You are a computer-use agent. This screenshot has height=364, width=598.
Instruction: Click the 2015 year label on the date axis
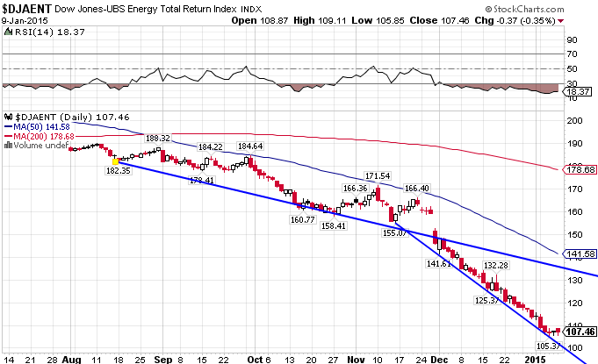click(x=536, y=360)
